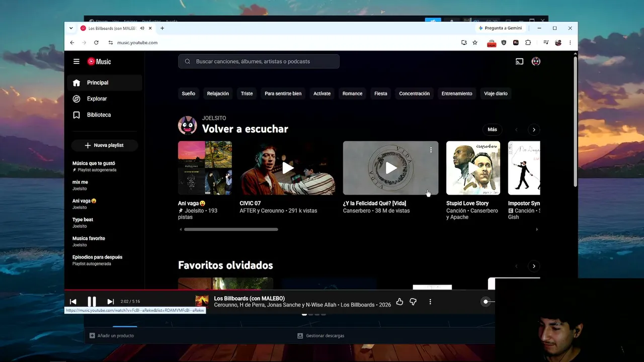This screenshot has height=362, width=644.
Task: Open the cast to device icon
Action: coord(520,61)
